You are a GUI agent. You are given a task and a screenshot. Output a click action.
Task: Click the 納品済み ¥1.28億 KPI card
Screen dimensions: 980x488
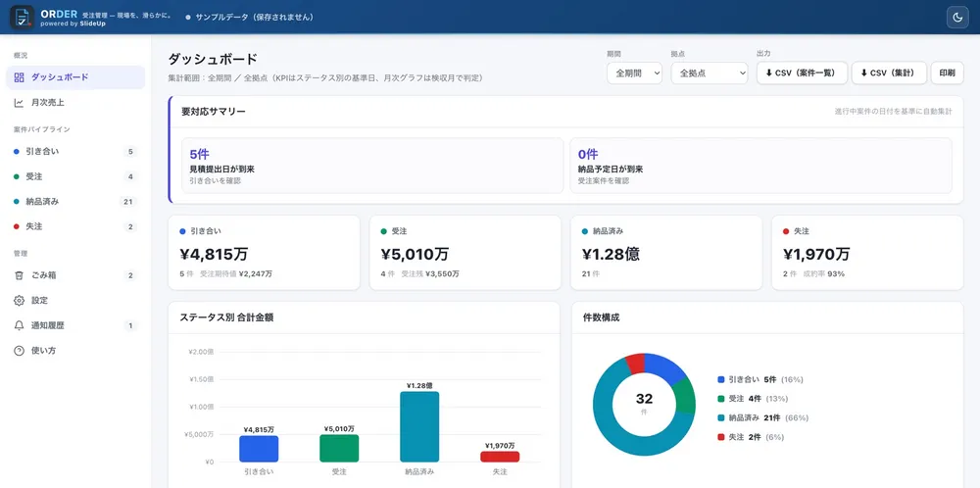(x=666, y=253)
